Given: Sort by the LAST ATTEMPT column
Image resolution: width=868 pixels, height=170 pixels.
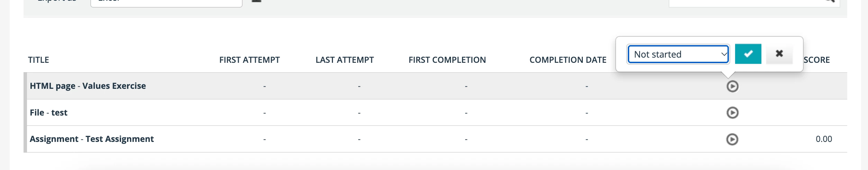Looking at the screenshot, I should [x=345, y=60].
